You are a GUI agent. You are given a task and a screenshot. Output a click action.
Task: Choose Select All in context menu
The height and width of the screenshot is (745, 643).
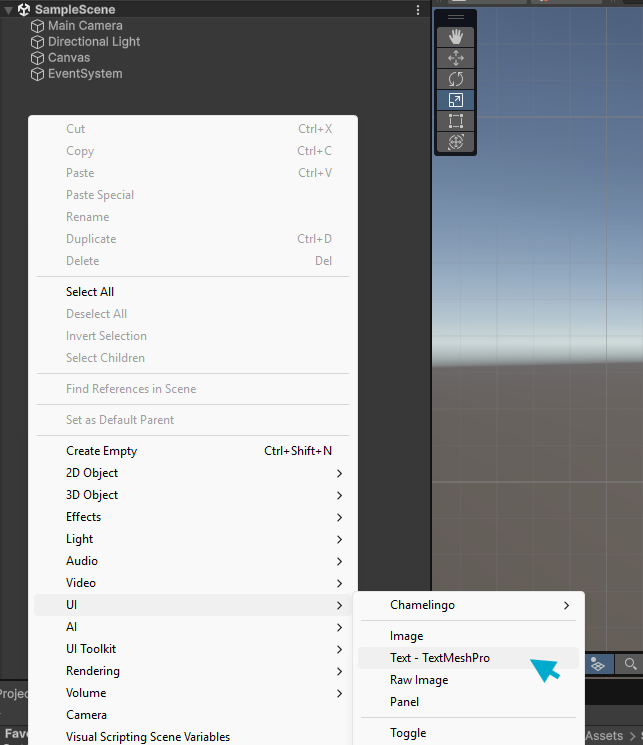tap(90, 292)
